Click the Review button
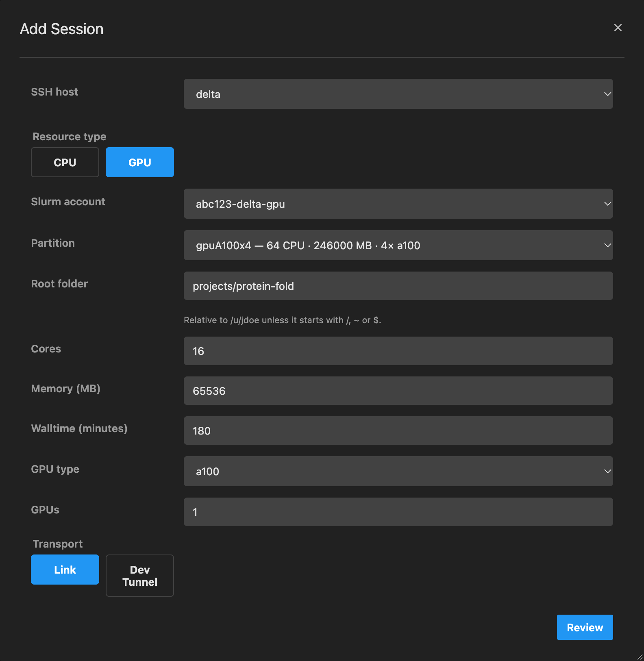This screenshot has width=644, height=661. point(585,627)
